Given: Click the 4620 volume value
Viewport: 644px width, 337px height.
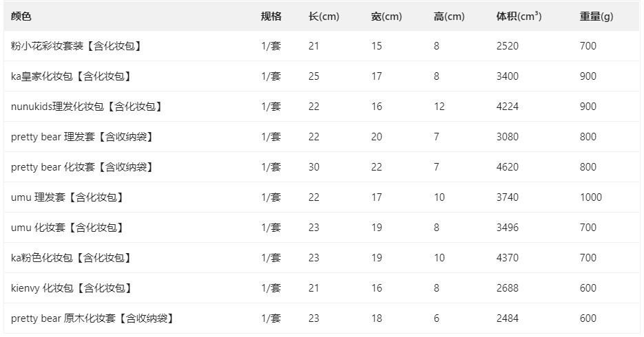Looking at the screenshot, I should click(507, 167).
